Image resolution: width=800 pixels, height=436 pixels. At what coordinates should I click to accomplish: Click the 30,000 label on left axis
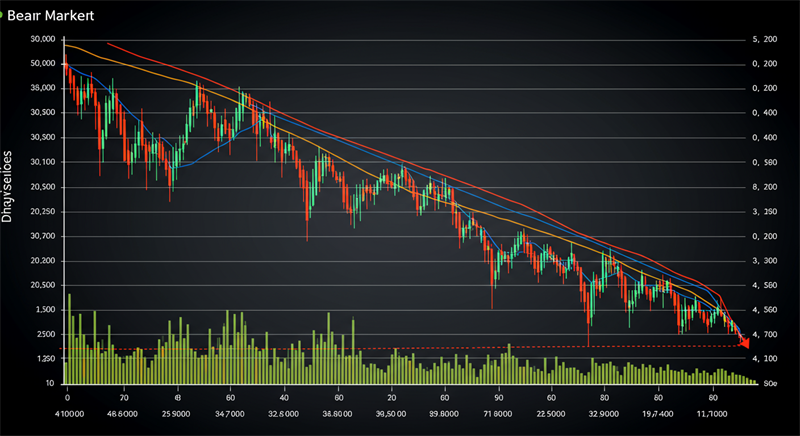[42, 39]
